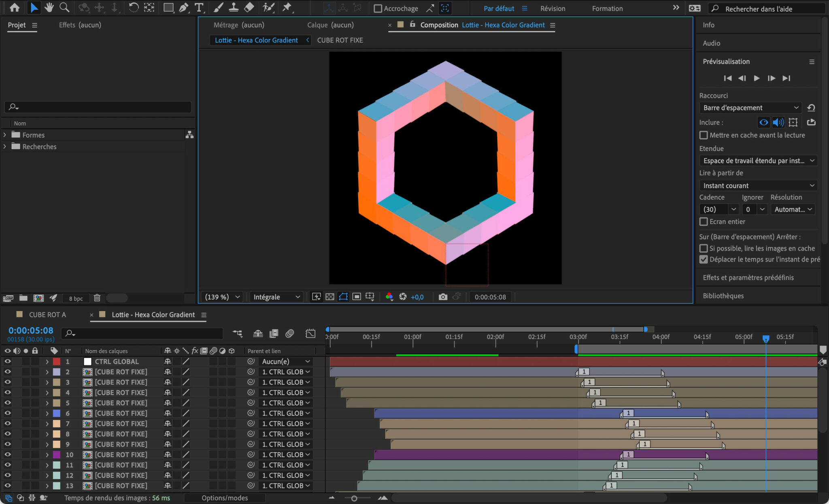Viewport: 829px width, 504px height.
Task: Open the Barre d'espacement shortcut dropdown
Action: pyautogui.click(x=751, y=108)
